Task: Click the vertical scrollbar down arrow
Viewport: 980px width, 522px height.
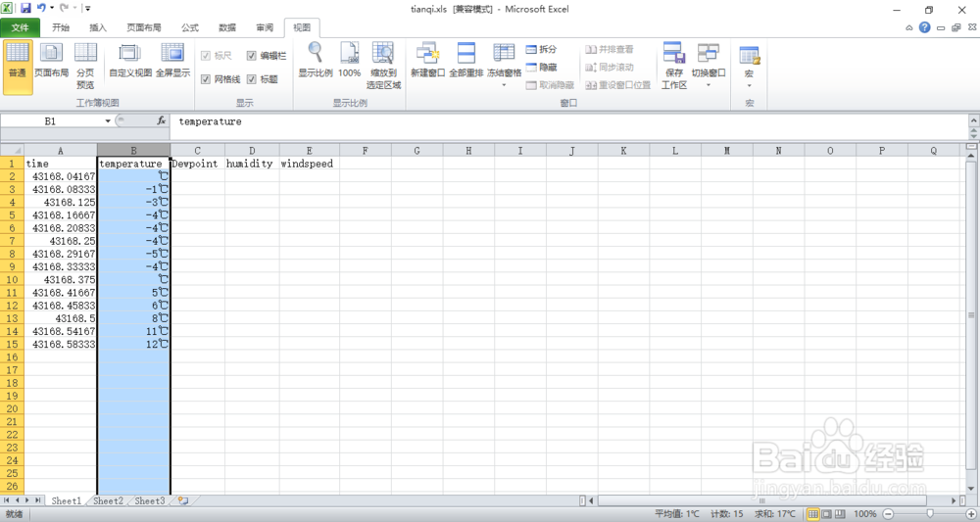Action: pos(970,489)
